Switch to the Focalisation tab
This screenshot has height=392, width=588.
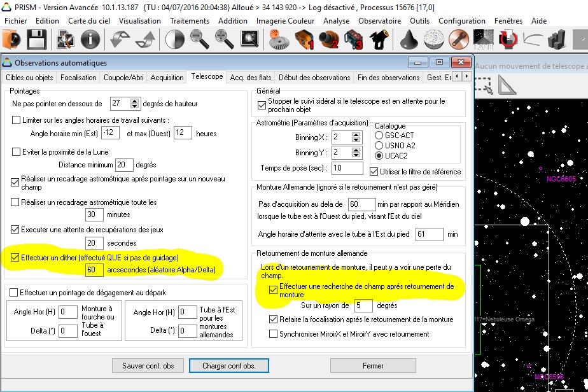(78, 78)
